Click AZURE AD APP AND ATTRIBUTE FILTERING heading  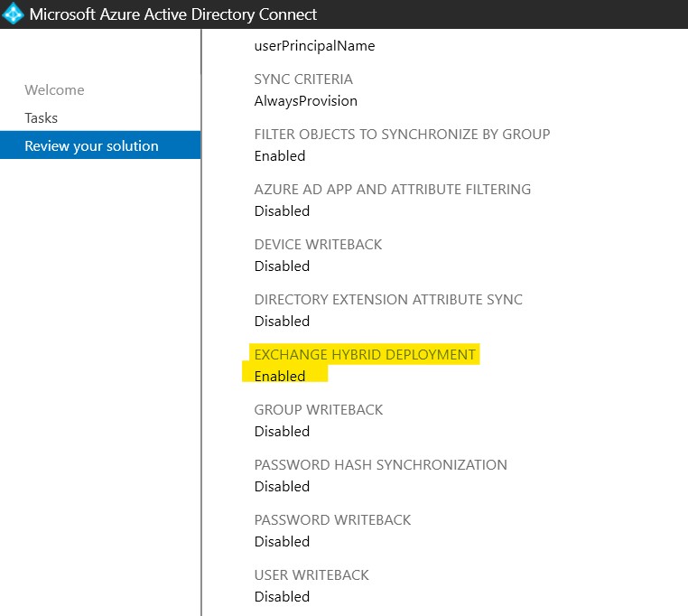(393, 190)
